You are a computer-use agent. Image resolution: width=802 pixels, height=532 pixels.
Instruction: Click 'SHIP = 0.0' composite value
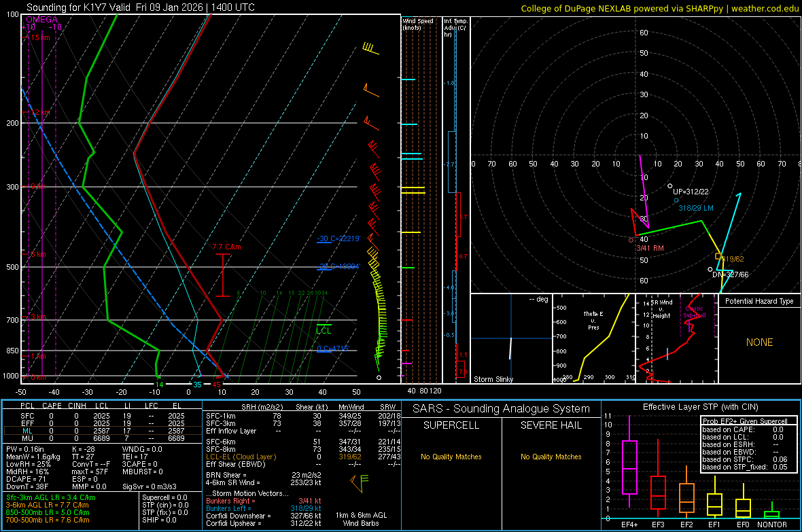(x=159, y=520)
